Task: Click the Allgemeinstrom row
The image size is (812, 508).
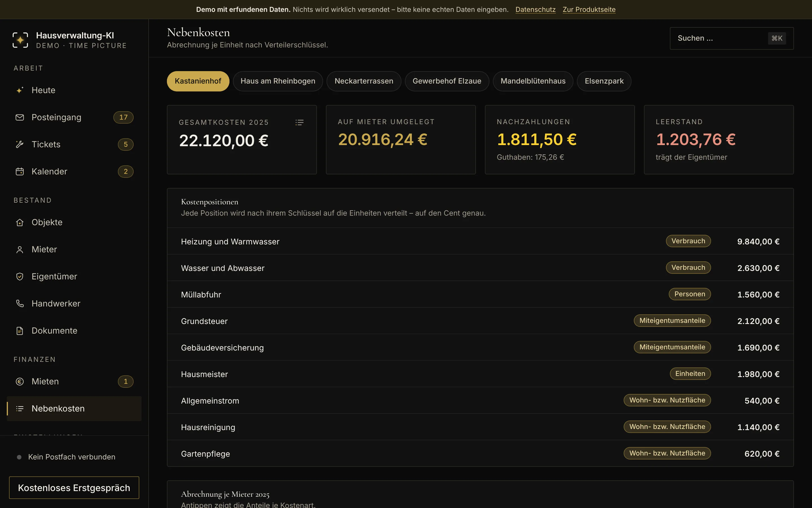Action: 480,400
